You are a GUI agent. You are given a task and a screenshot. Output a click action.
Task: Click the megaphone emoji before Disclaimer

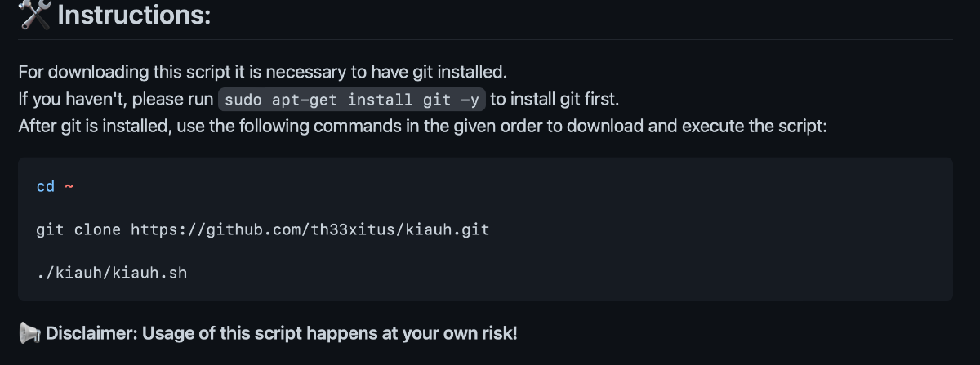(29, 333)
